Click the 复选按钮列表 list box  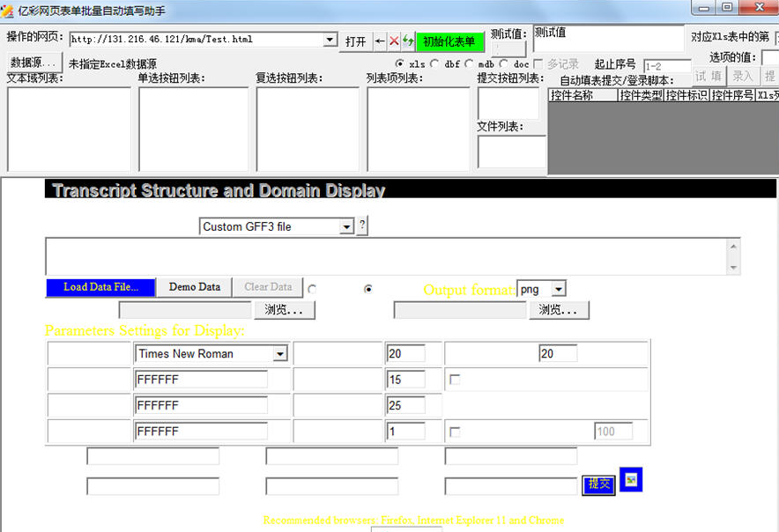coord(308,129)
